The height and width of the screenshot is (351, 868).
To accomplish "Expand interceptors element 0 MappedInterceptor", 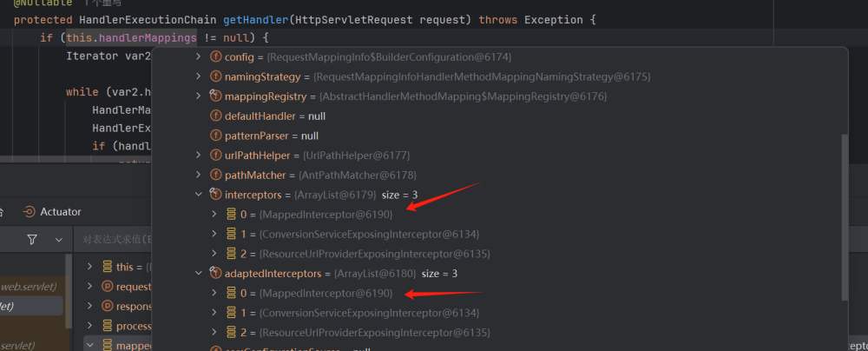I will pos(214,214).
